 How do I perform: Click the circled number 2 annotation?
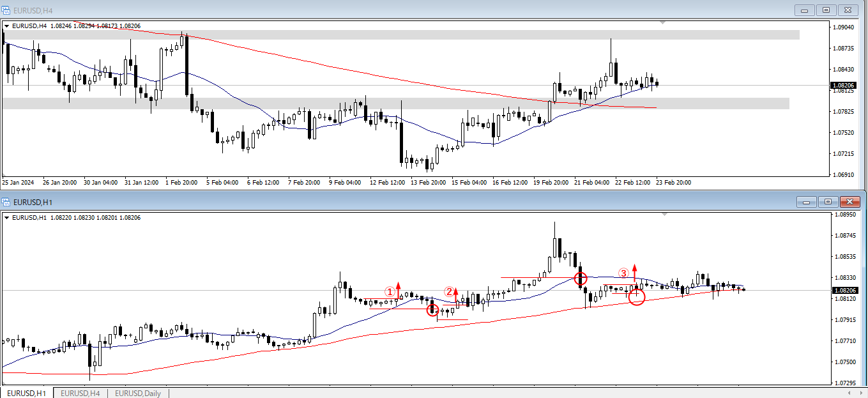pyautogui.click(x=449, y=292)
